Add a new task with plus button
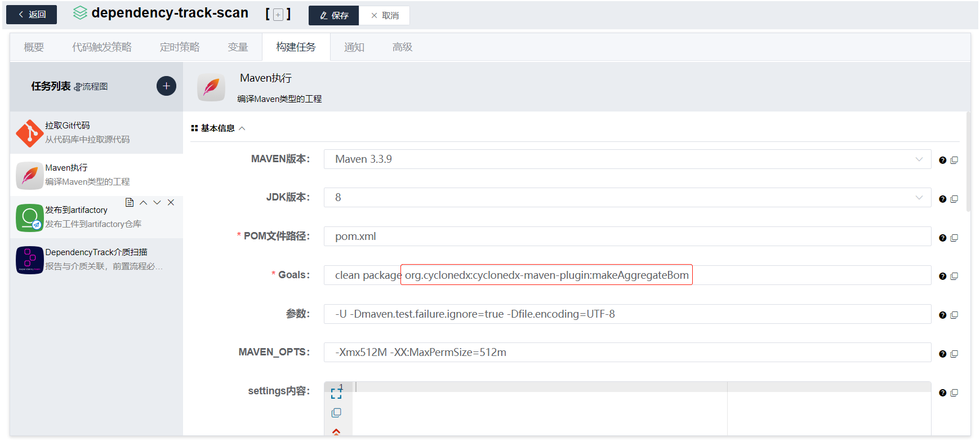This screenshot has width=980, height=441. pyautogui.click(x=166, y=86)
